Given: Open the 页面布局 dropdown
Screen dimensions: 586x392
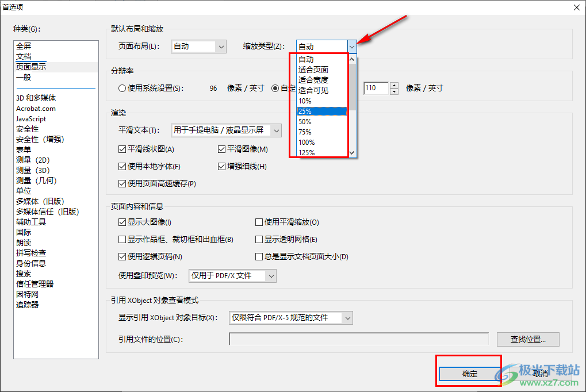Looking at the screenshot, I should point(198,47).
